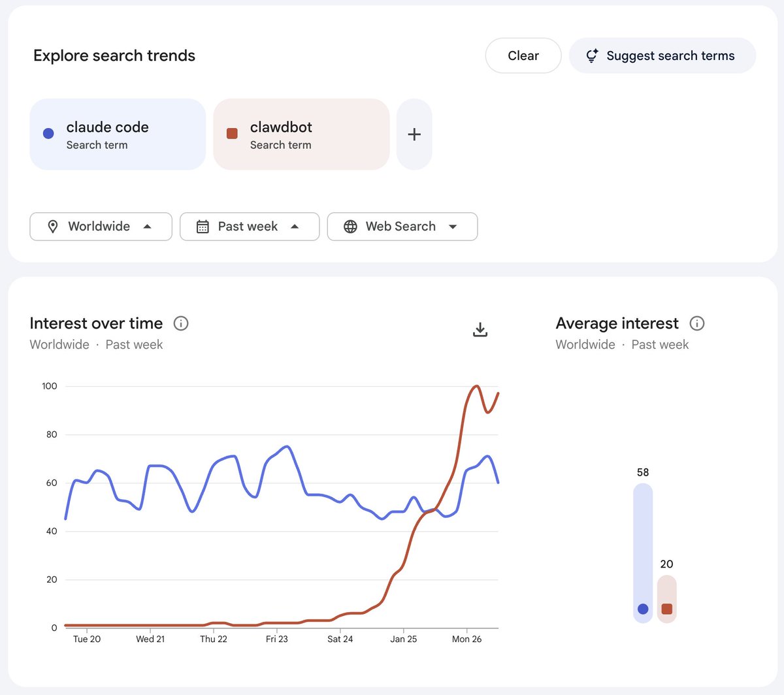Click the globe icon in Web Search filter

pyautogui.click(x=351, y=226)
